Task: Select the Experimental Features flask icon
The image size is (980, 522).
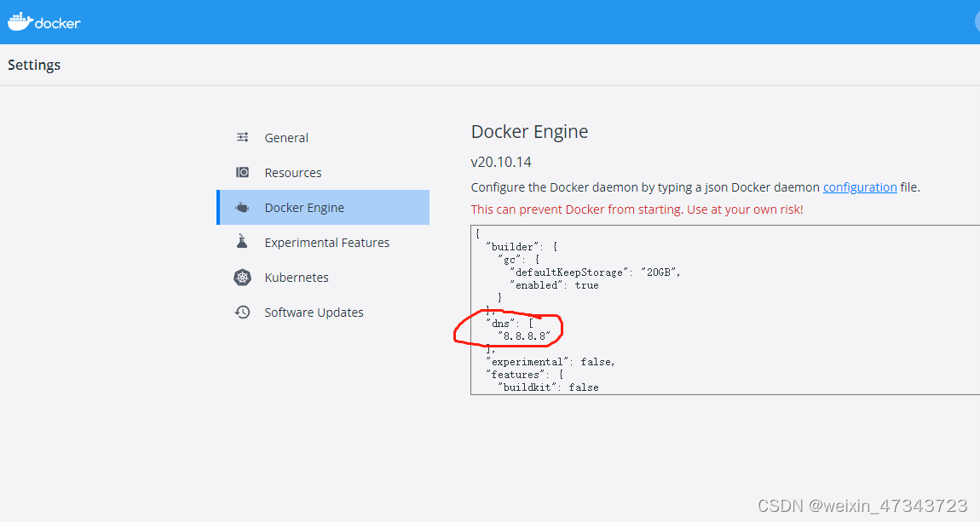Action: coord(243,242)
